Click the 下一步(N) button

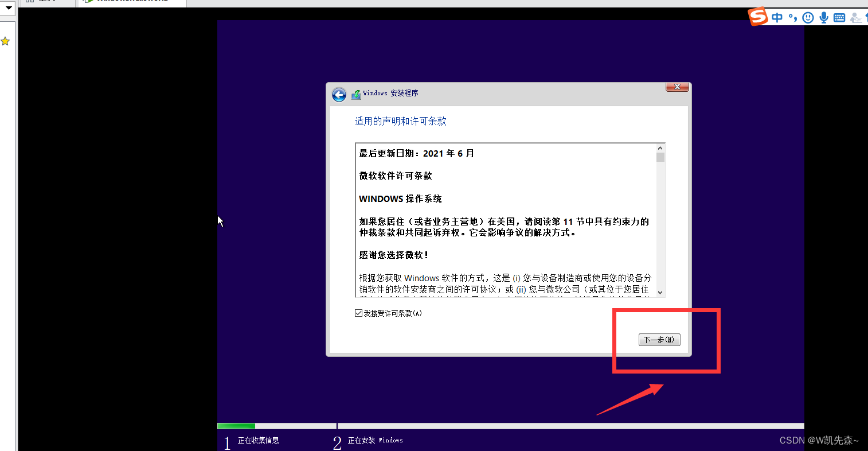click(659, 340)
